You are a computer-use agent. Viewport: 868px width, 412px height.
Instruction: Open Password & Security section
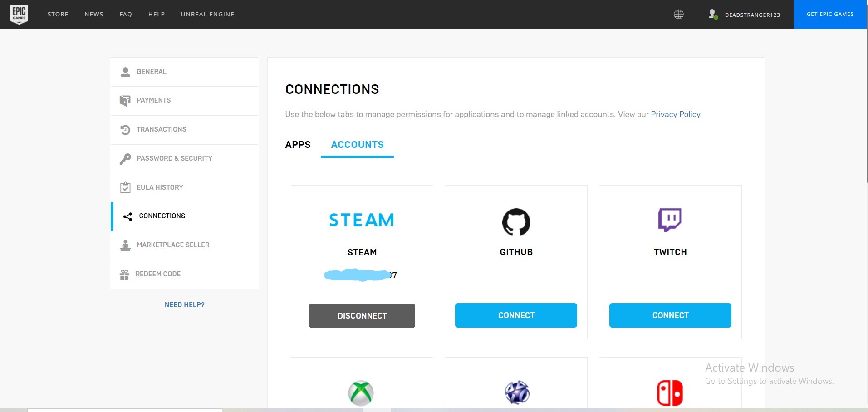point(184,159)
